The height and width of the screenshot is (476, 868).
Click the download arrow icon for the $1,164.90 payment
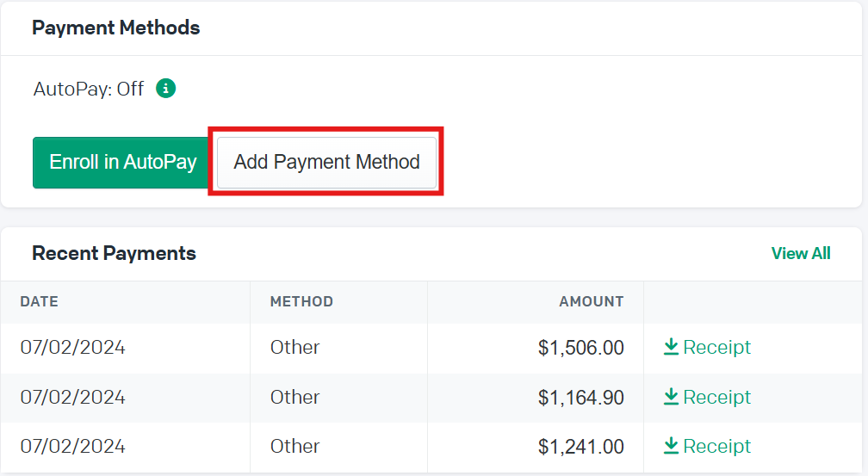(671, 396)
